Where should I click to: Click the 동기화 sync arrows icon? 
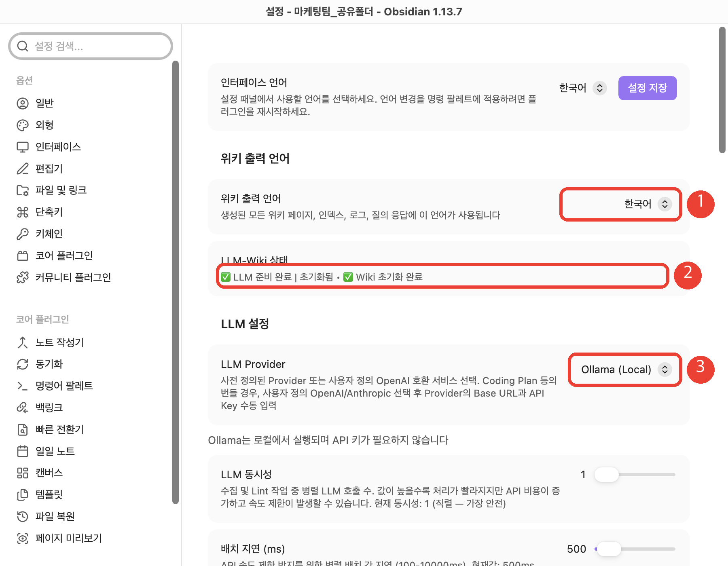point(23,364)
